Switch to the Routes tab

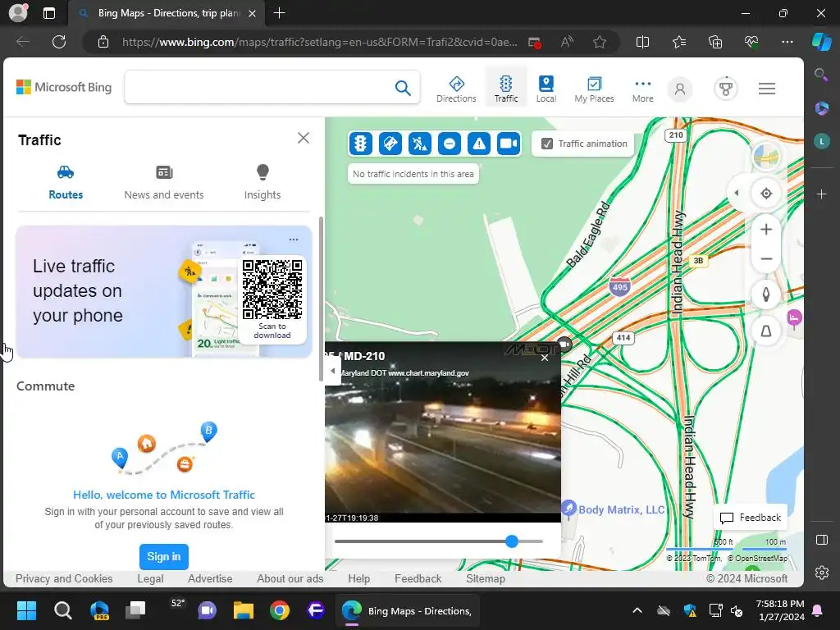point(66,183)
